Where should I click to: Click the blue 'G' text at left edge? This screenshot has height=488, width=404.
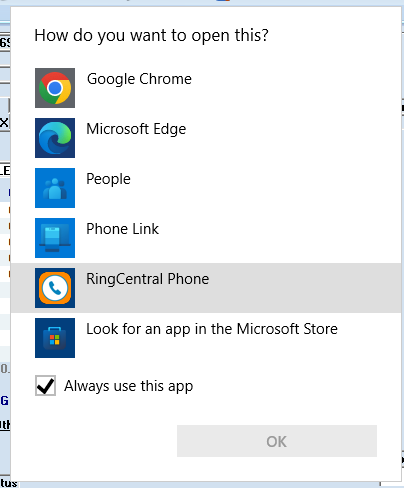click(x=4, y=400)
